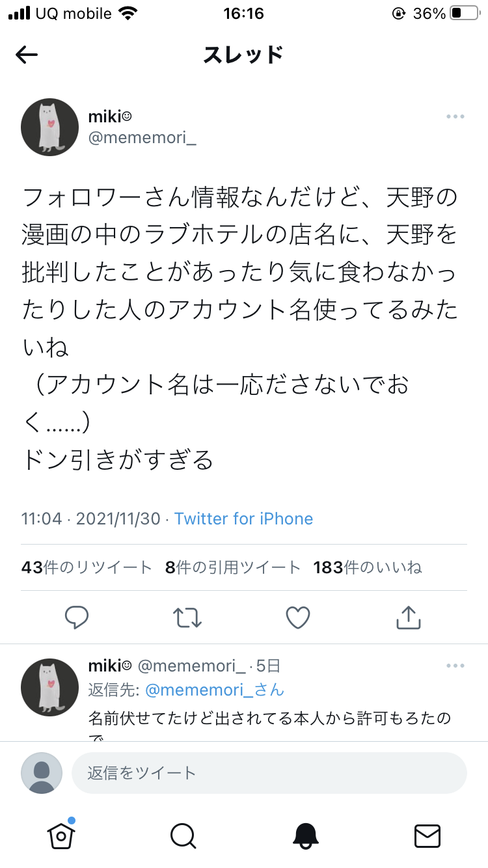View the 183件のいいね list
The height and width of the screenshot is (868, 488).
pyautogui.click(x=368, y=567)
